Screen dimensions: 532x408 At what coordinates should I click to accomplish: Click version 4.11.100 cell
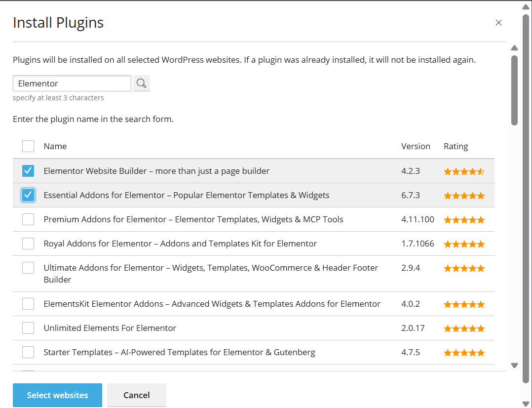[418, 219]
